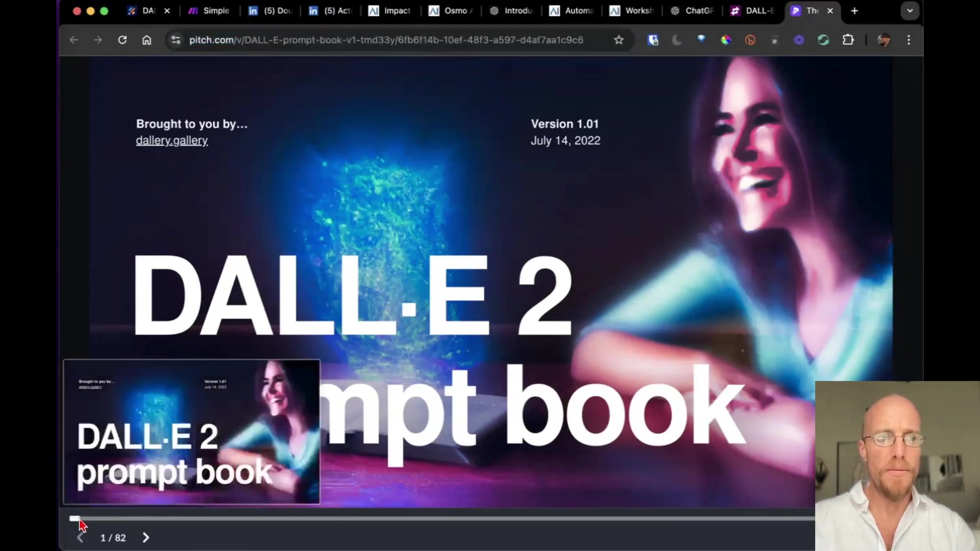The width and height of the screenshot is (980, 551).
Task: Switch to the '(5) Act' LinkedIn tab
Action: pyautogui.click(x=331, y=11)
